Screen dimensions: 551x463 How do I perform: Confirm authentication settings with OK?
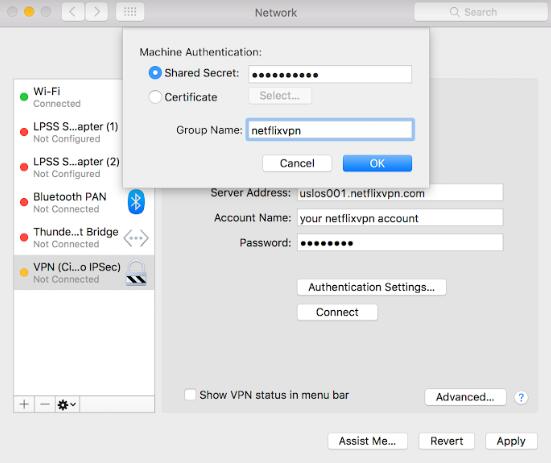(377, 163)
